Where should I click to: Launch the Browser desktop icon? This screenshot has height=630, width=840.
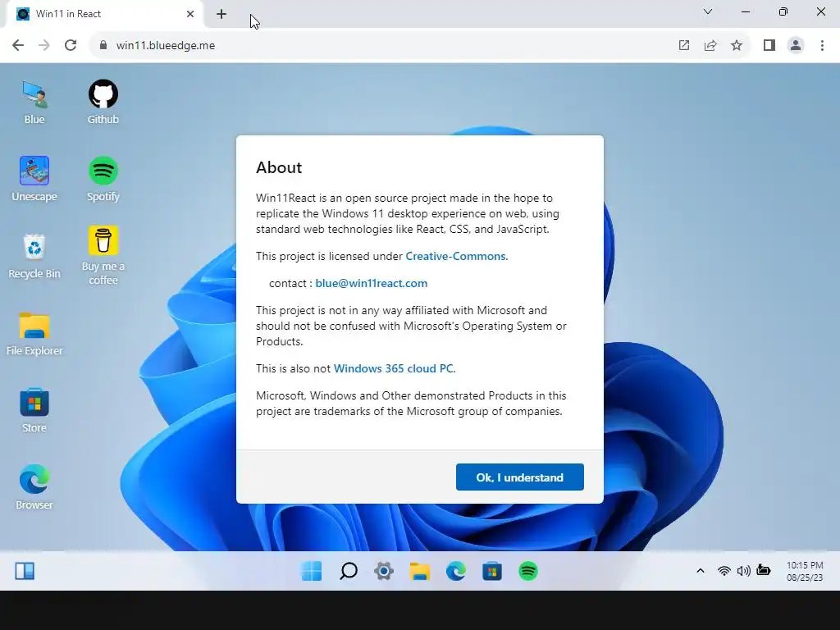(x=34, y=487)
